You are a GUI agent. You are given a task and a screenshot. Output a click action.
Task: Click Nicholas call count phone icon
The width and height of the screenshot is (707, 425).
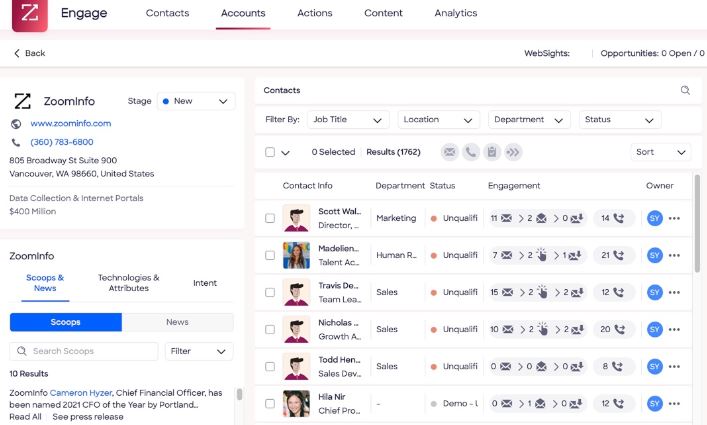coord(620,329)
